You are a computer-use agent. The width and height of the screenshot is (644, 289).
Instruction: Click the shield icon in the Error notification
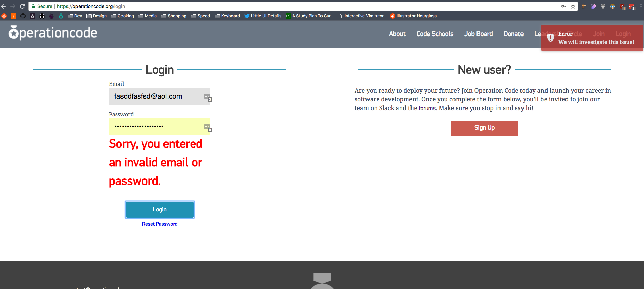pos(551,38)
